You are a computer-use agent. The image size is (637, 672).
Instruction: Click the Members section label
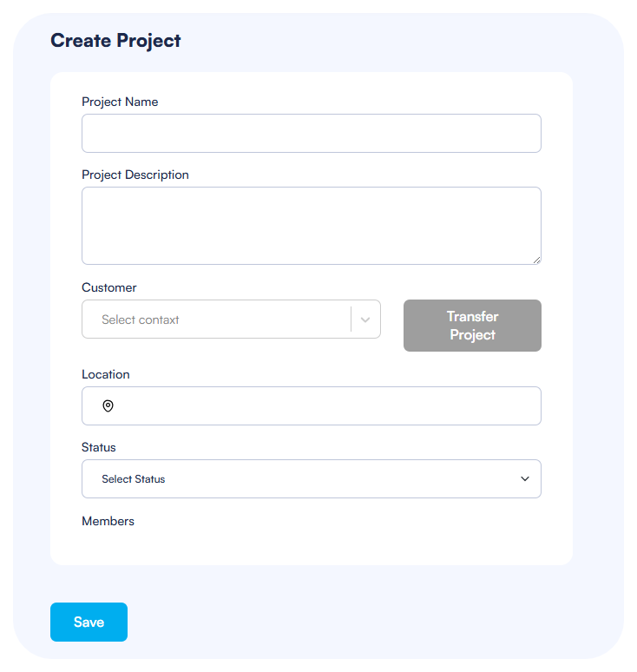(108, 521)
